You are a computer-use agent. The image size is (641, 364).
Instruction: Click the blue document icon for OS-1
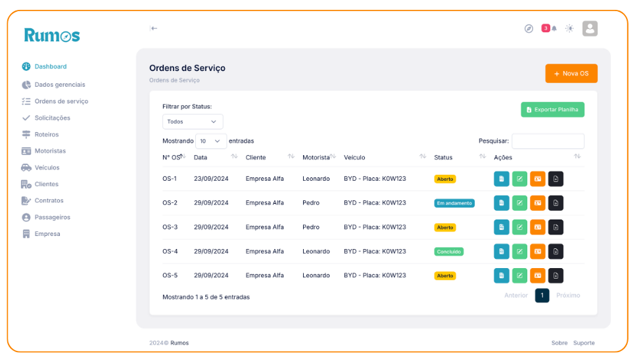click(x=502, y=179)
